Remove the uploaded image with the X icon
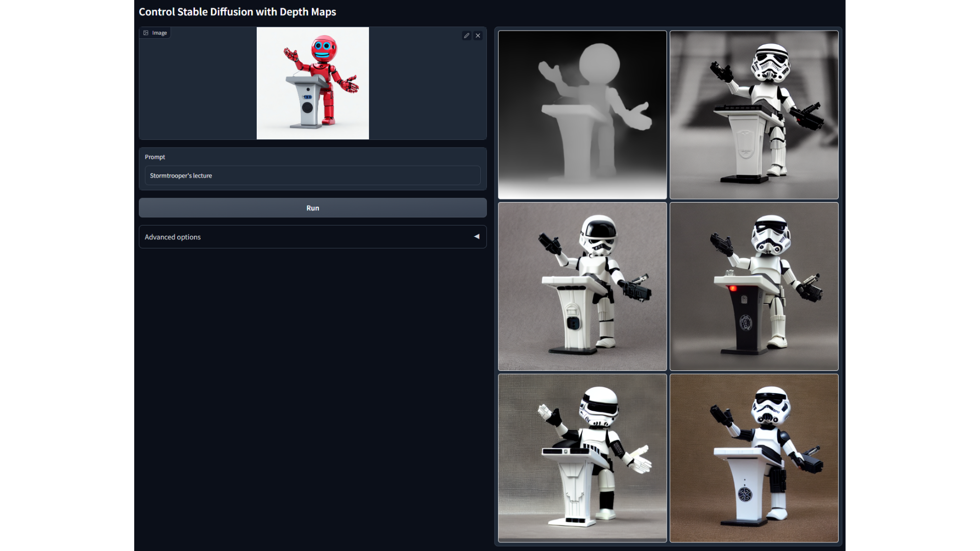This screenshot has width=980, height=551. (x=478, y=36)
